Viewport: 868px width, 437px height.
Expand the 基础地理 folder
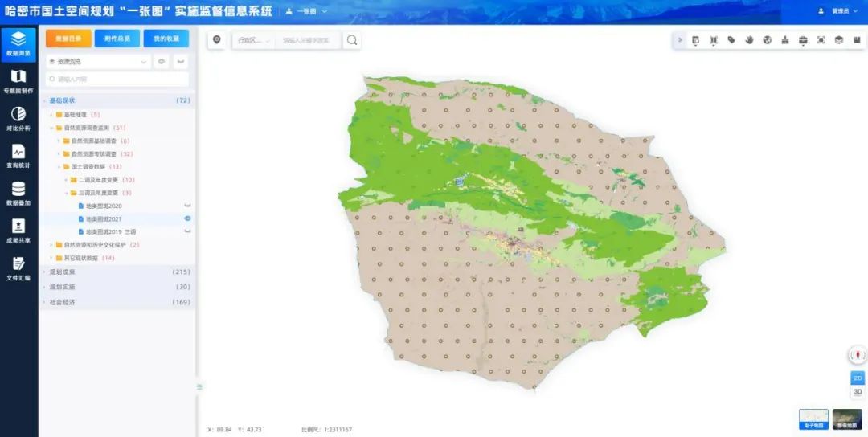[x=51, y=115]
